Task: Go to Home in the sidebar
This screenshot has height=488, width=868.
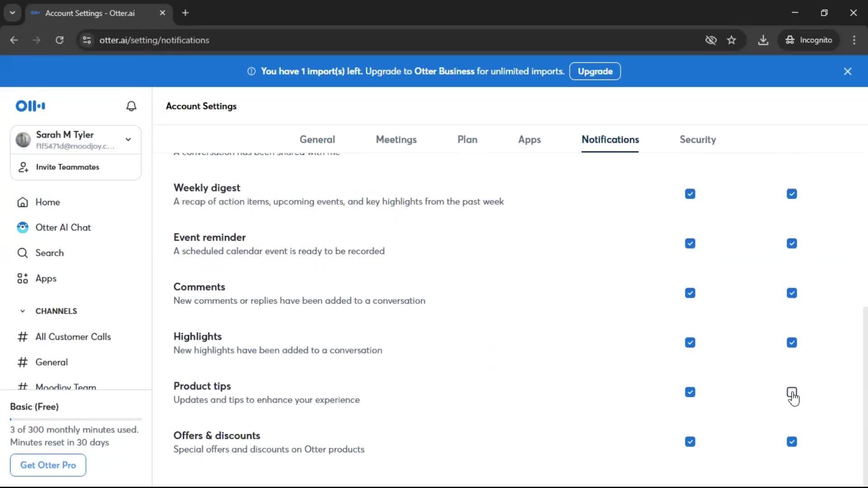Action: coord(47,202)
